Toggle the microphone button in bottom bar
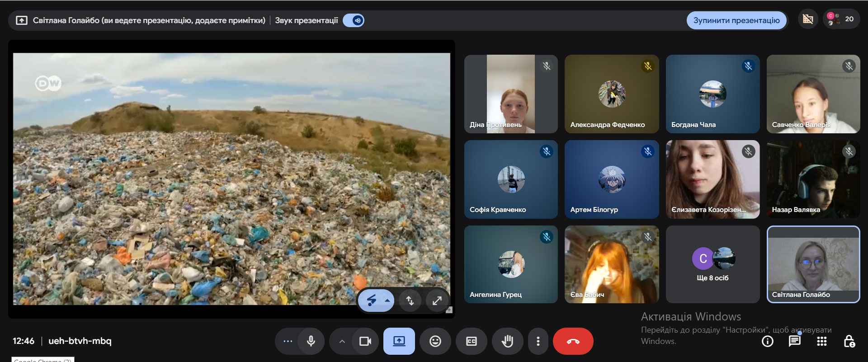868x362 pixels. [x=311, y=341]
